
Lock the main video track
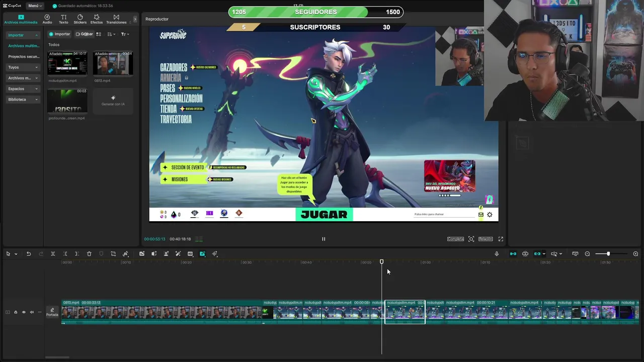click(x=16, y=312)
